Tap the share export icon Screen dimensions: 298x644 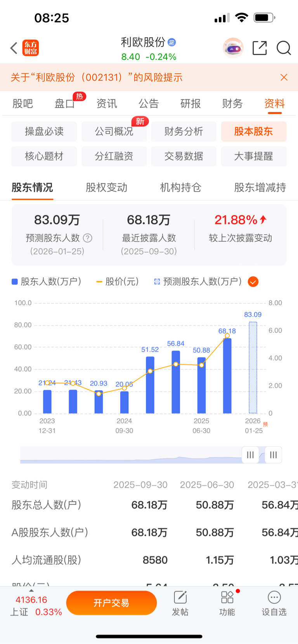(260, 48)
